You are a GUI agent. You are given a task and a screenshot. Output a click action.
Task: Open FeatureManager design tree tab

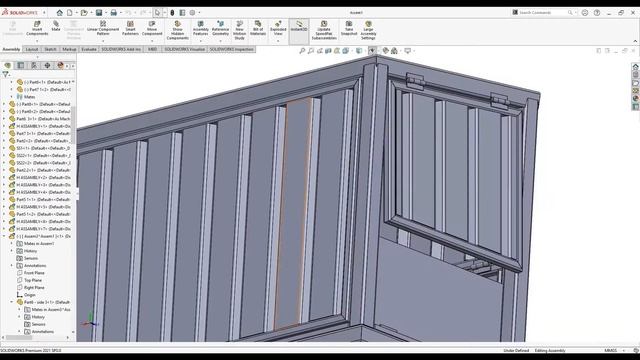(8, 65)
